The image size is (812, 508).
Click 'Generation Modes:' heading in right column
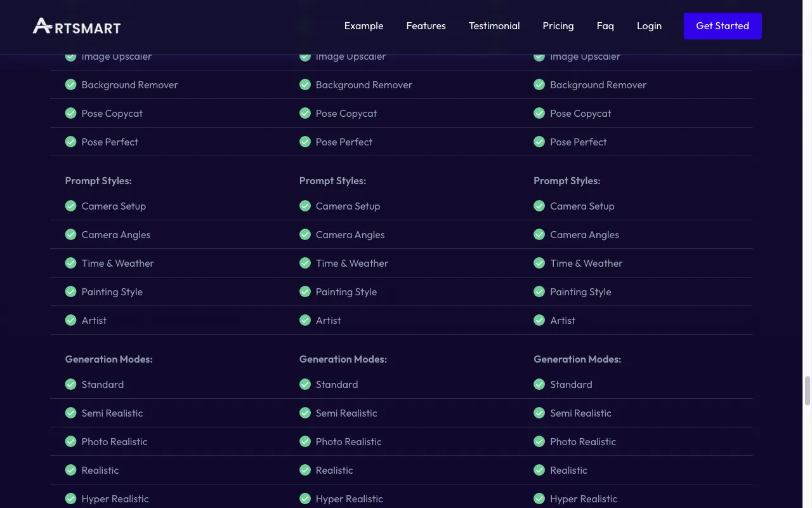click(577, 359)
